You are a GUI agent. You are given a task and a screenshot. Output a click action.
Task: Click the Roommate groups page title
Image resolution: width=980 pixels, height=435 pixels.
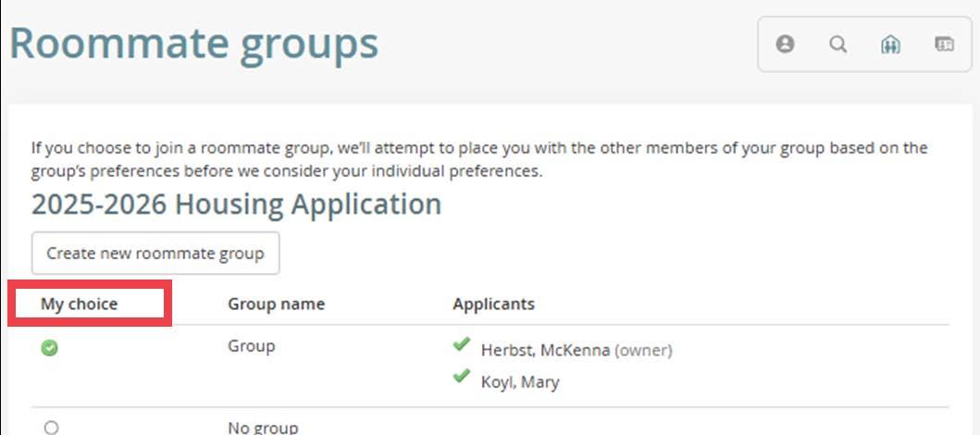click(x=193, y=43)
